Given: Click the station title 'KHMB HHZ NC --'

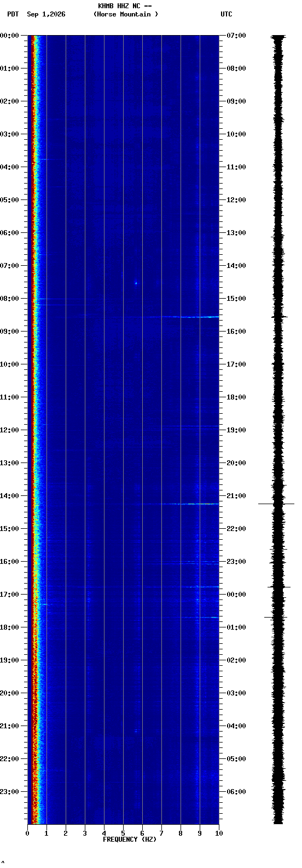Looking at the screenshot, I should coord(125,6).
